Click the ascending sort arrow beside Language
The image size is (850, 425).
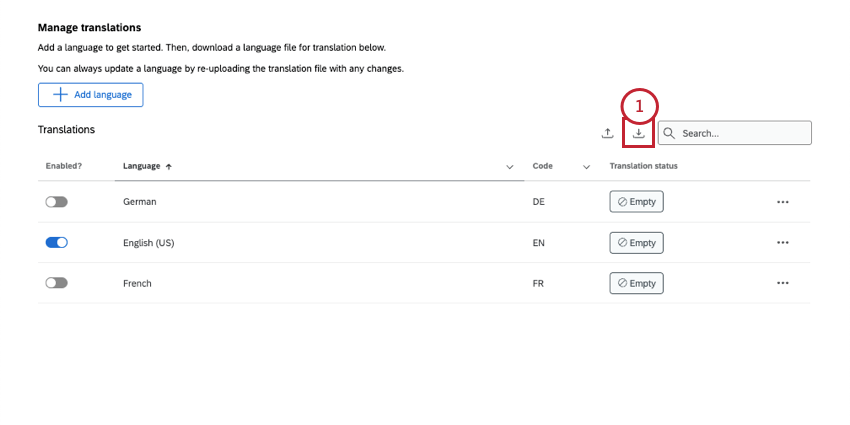[168, 166]
